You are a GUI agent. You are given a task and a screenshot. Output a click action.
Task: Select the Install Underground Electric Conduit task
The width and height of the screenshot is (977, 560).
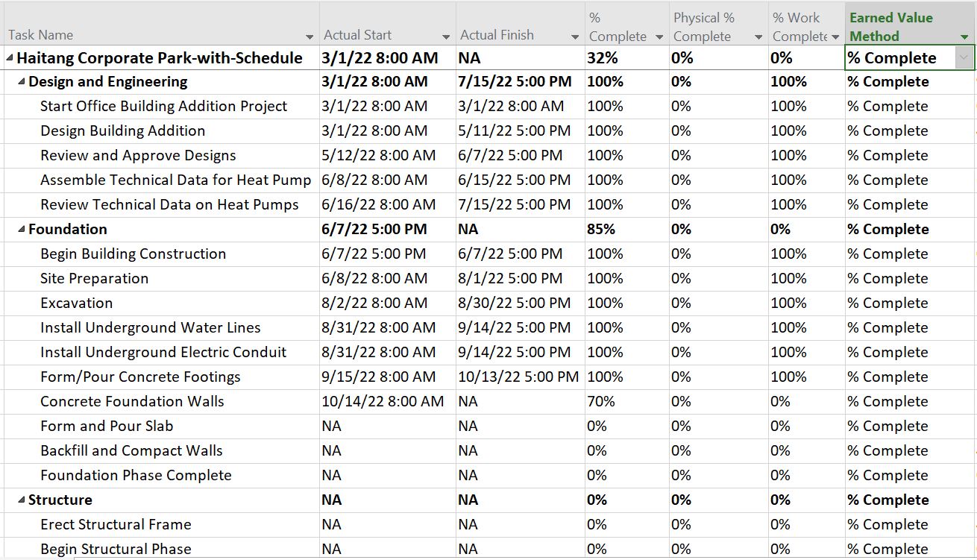point(163,353)
